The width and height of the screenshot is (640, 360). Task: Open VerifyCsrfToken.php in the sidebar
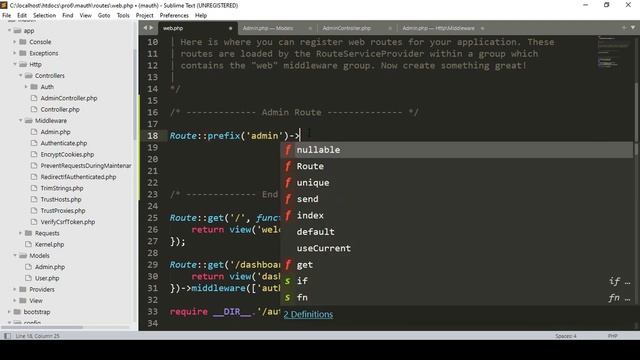click(68, 222)
